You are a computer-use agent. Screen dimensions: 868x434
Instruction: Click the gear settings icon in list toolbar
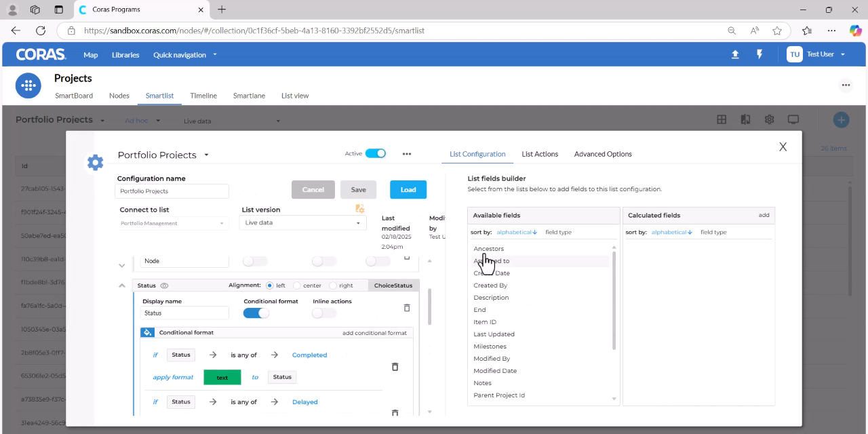(x=769, y=119)
